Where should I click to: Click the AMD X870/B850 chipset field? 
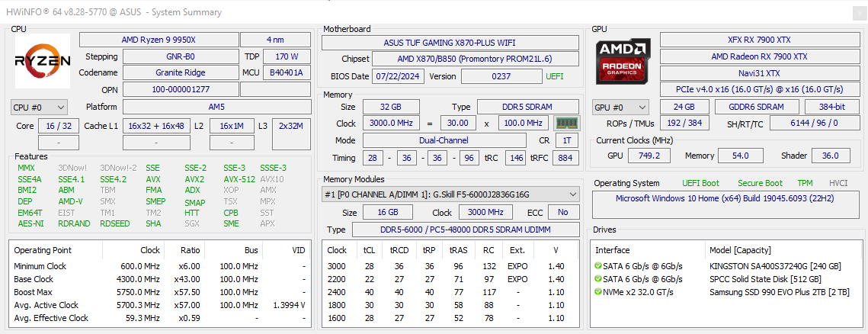476,59
